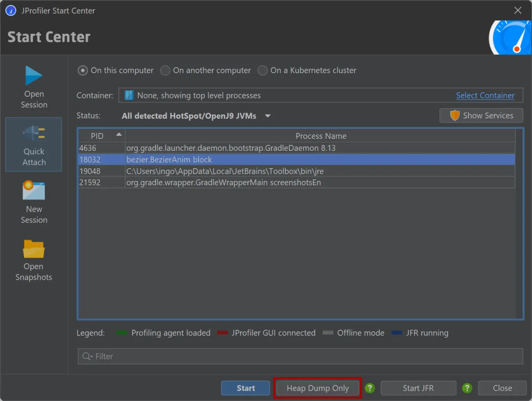
Task: Open the Status JVM filter dropdown
Action: pos(196,116)
